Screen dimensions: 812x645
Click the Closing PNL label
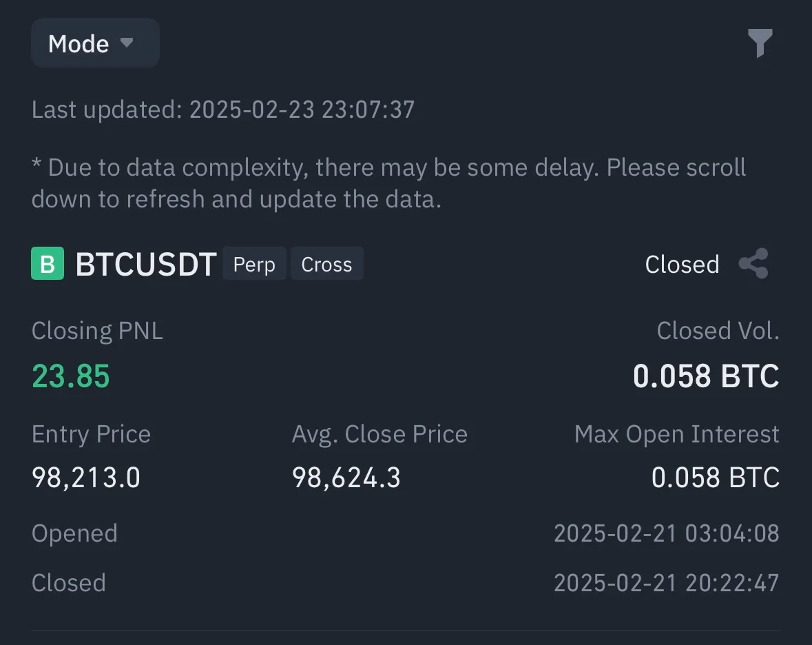[97, 331]
